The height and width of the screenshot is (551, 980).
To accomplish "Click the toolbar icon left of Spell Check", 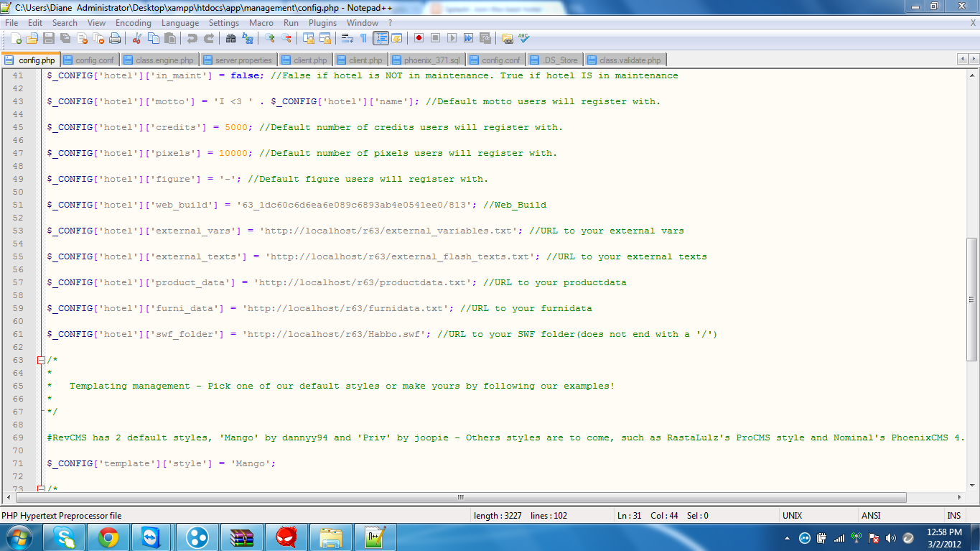I will click(x=507, y=38).
